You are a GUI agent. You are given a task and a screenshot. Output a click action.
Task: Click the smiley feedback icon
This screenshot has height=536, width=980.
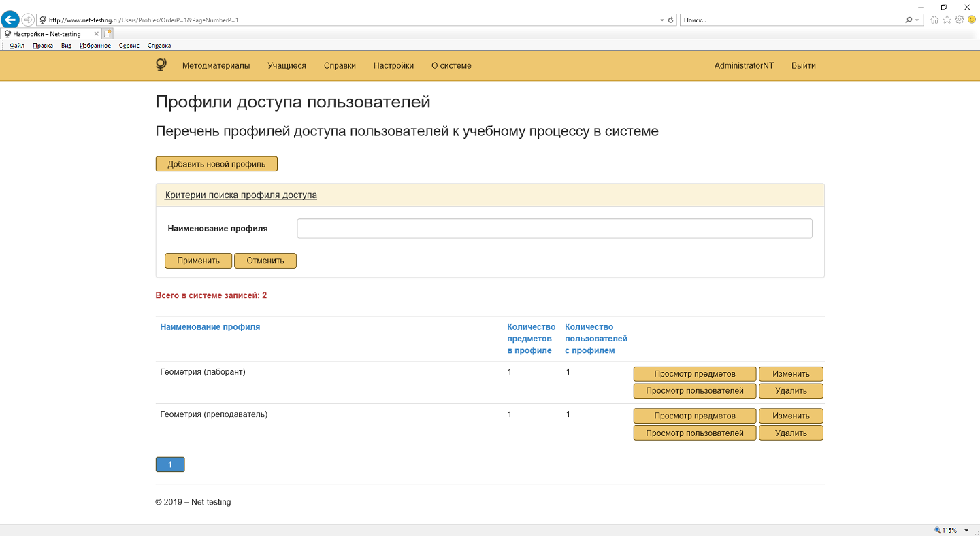[x=971, y=20]
